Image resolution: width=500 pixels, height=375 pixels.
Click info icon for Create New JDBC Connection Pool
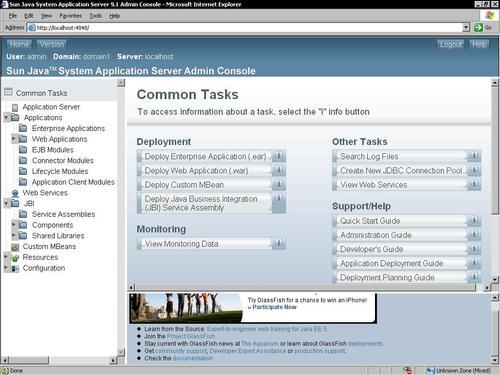point(474,170)
